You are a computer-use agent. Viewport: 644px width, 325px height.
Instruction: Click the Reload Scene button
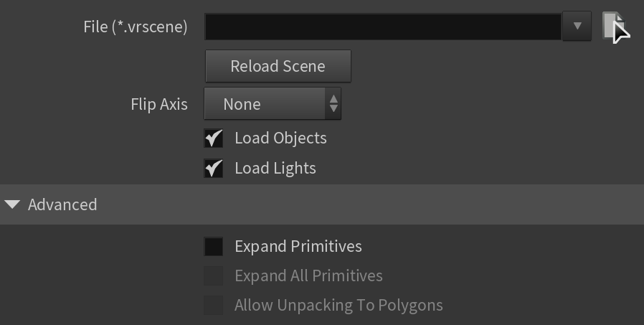click(278, 66)
